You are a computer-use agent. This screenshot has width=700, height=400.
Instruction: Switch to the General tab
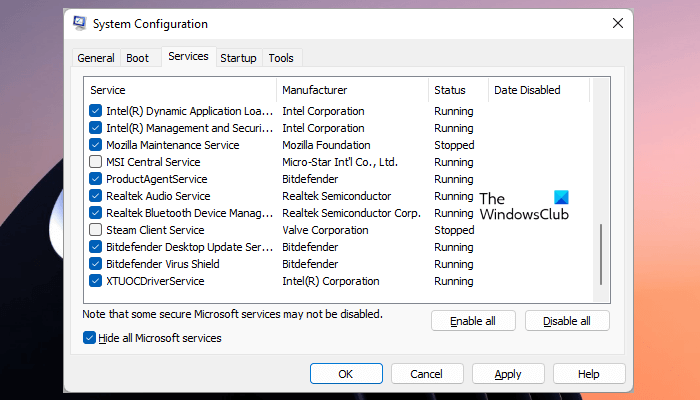(x=96, y=58)
